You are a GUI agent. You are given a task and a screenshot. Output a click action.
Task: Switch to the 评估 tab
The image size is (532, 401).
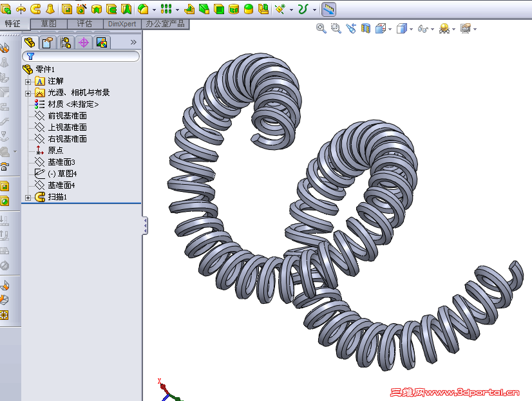tap(85, 24)
